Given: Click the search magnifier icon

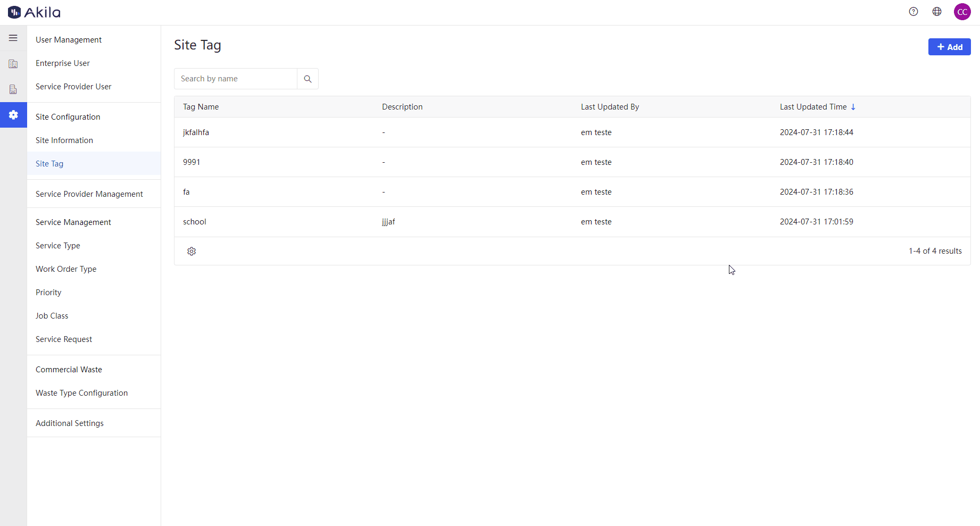Looking at the screenshot, I should coord(308,79).
